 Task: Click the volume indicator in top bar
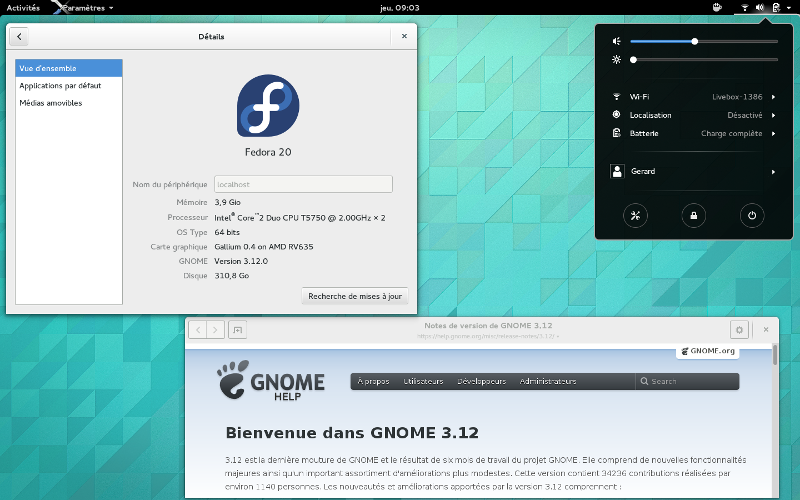click(760, 8)
